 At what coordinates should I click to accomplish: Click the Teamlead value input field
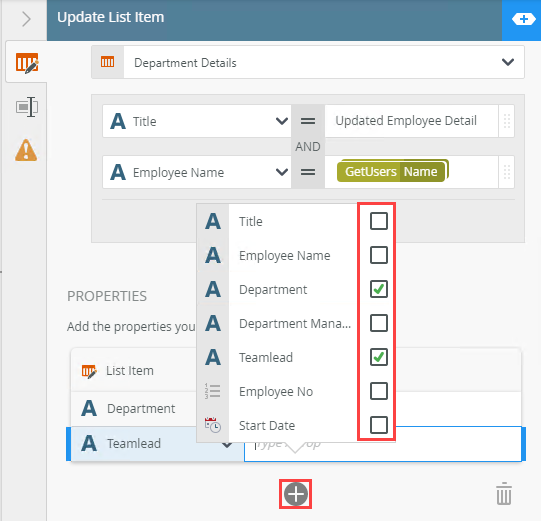(383, 444)
